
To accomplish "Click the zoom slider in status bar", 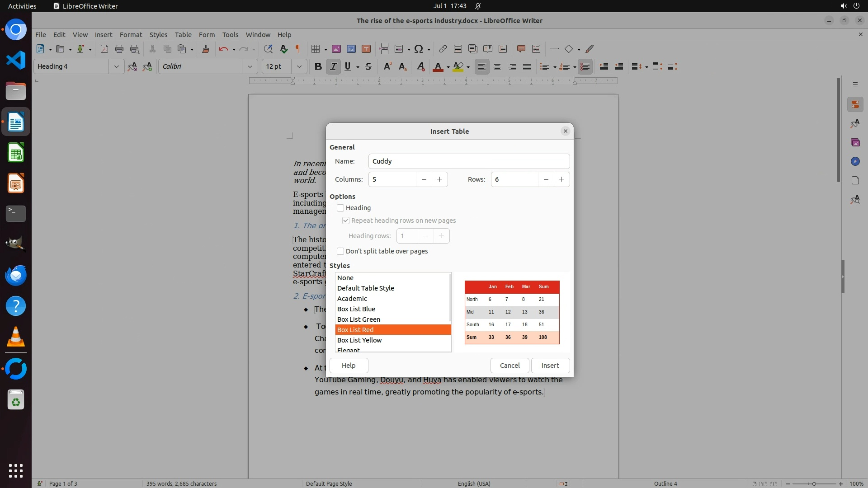I will click(x=814, y=483).
